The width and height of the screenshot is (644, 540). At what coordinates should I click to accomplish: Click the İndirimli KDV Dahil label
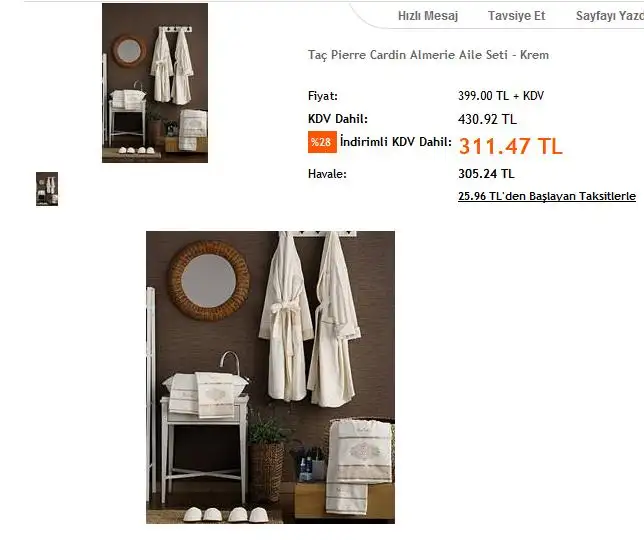pyautogui.click(x=396, y=142)
